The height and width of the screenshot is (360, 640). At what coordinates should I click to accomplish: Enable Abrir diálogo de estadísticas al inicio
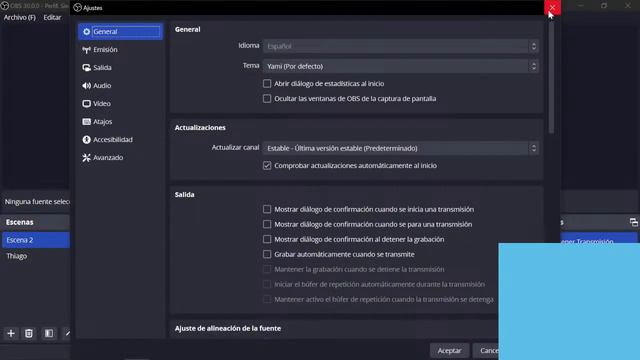tap(267, 84)
